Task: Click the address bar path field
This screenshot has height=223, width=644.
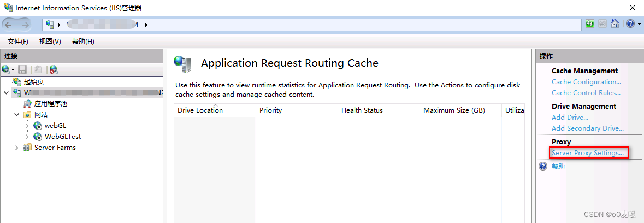Action: coord(312,25)
